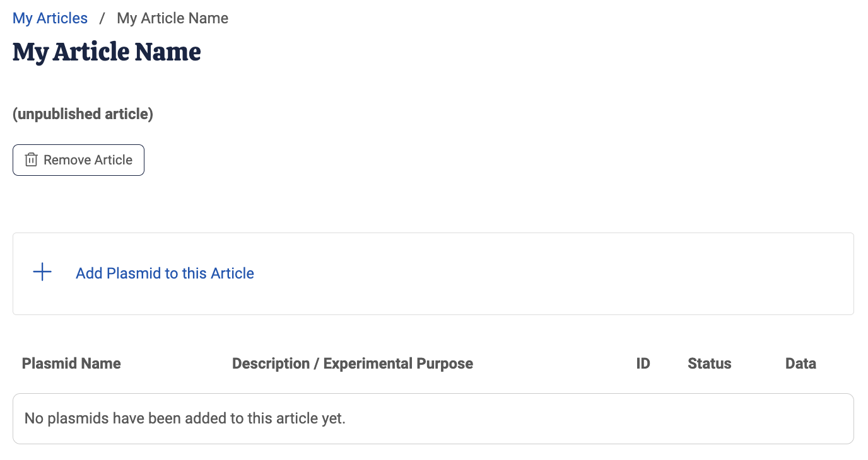
Task: Select the empty plasmids message row
Action: click(433, 418)
